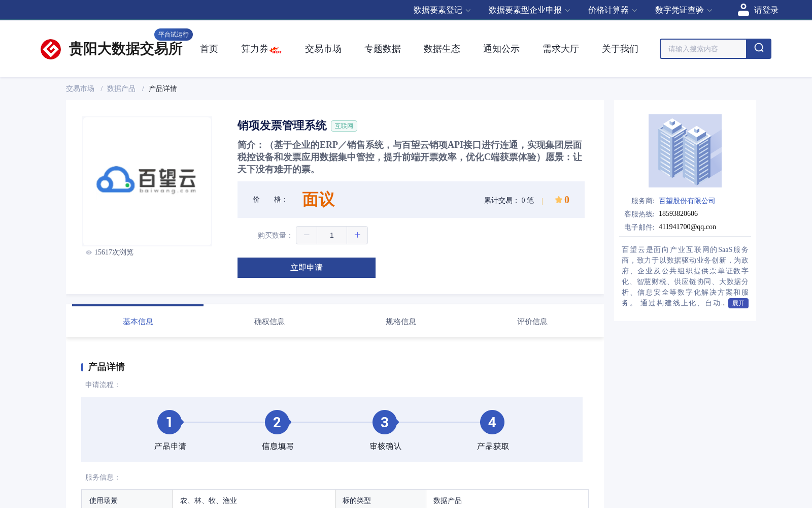This screenshot has width=812, height=508.
Task: Click the 互联网 tag
Action: click(x=344, y=126)
